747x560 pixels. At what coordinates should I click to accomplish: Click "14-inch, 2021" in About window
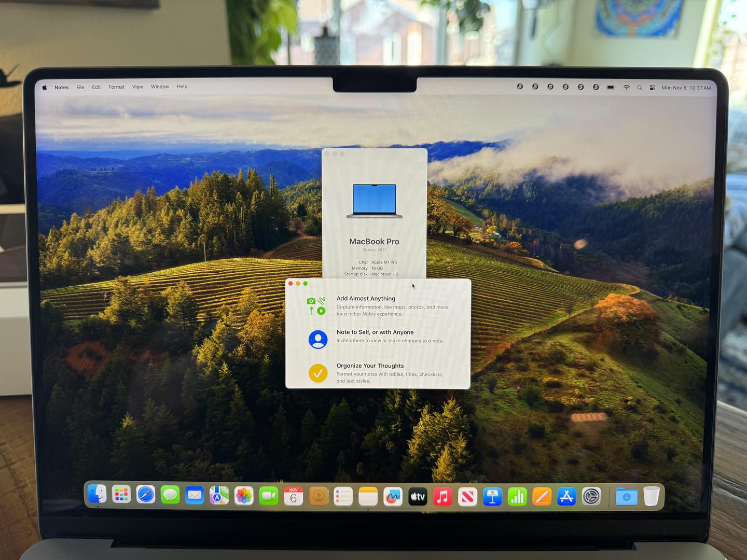coord(374,250)
